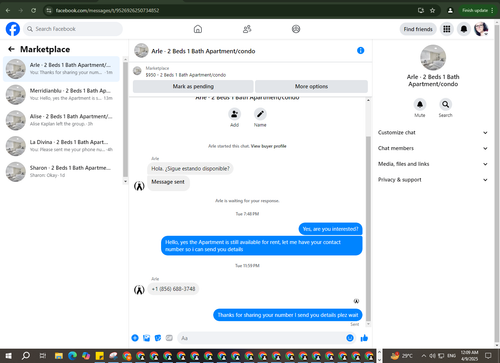The image size is (500, 363).
Task: Go back using the Marketplace arrow
Action: [x=11, y=49]
